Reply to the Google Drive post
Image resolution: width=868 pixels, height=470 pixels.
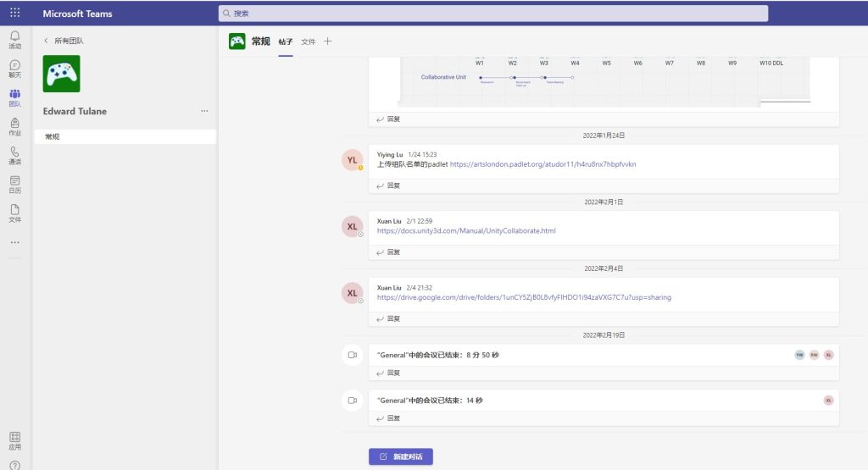388,319
